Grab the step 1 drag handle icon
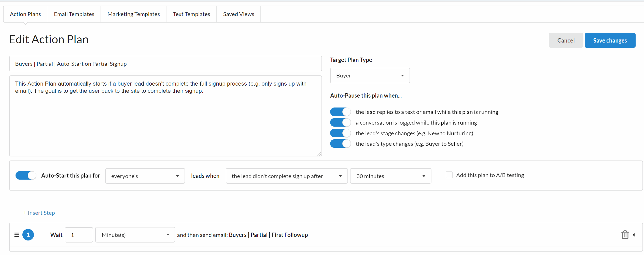Image resolution: width=644 pixels, height=255 pixels. 17,235
